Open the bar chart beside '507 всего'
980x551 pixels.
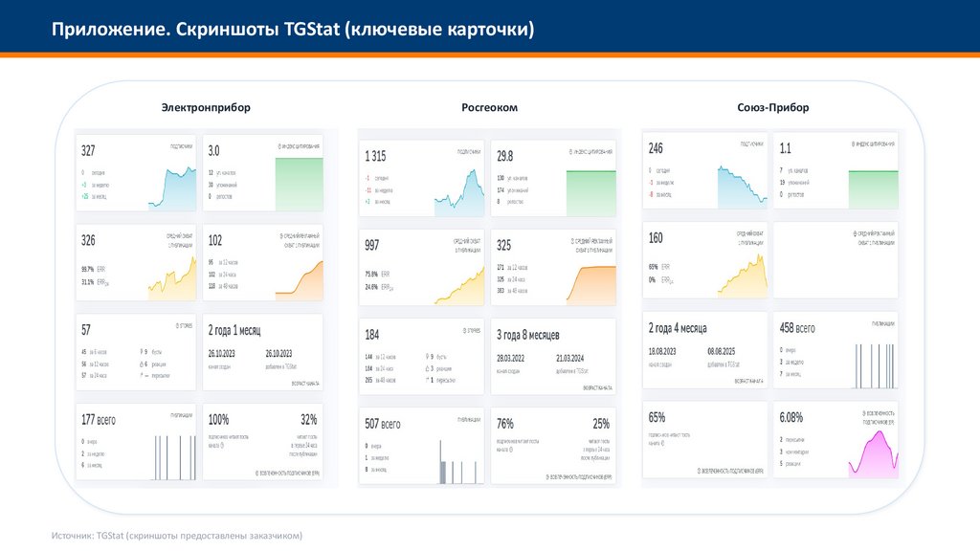point(458,462)
